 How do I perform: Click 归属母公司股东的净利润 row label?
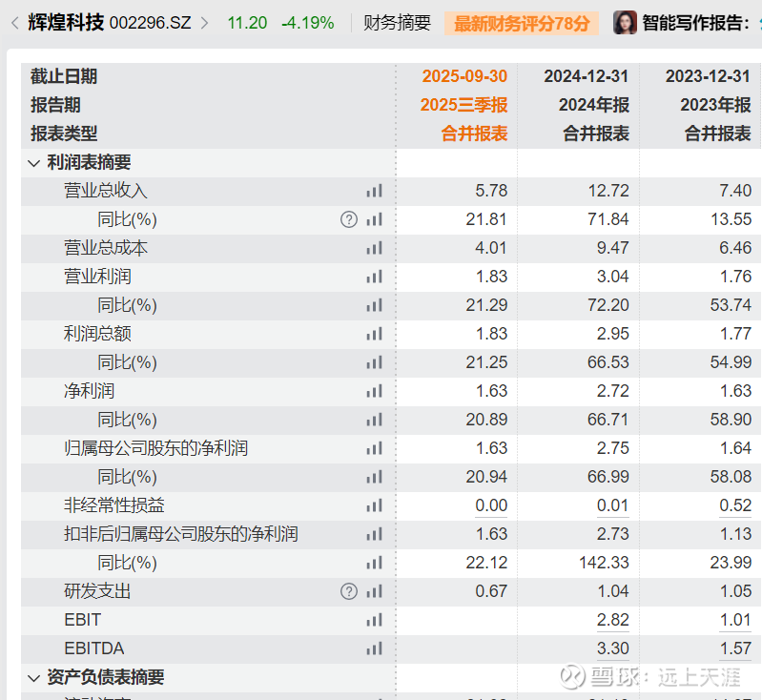coord(155,448)
